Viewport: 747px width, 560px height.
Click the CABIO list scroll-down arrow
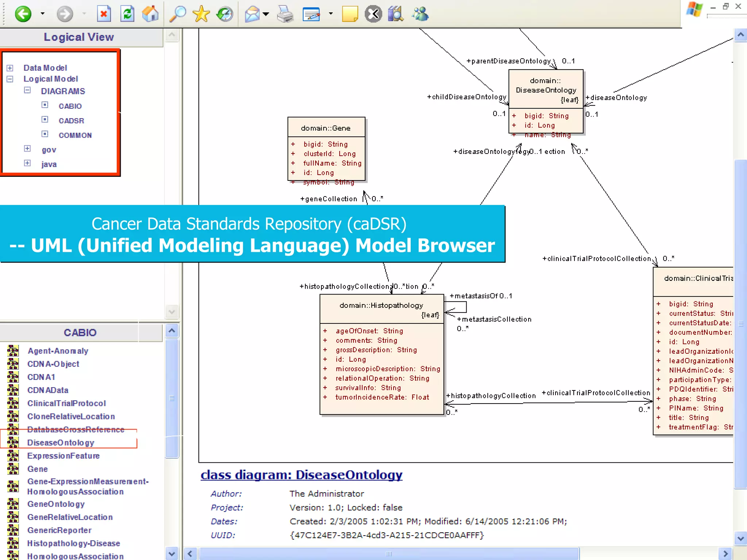click(x=172, y=553)
